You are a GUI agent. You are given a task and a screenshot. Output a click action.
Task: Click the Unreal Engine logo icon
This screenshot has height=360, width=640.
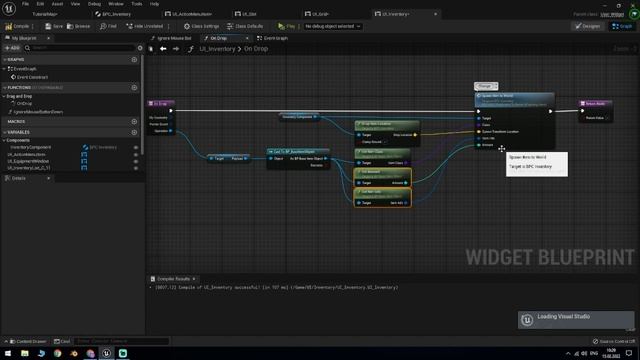point(9,8)
